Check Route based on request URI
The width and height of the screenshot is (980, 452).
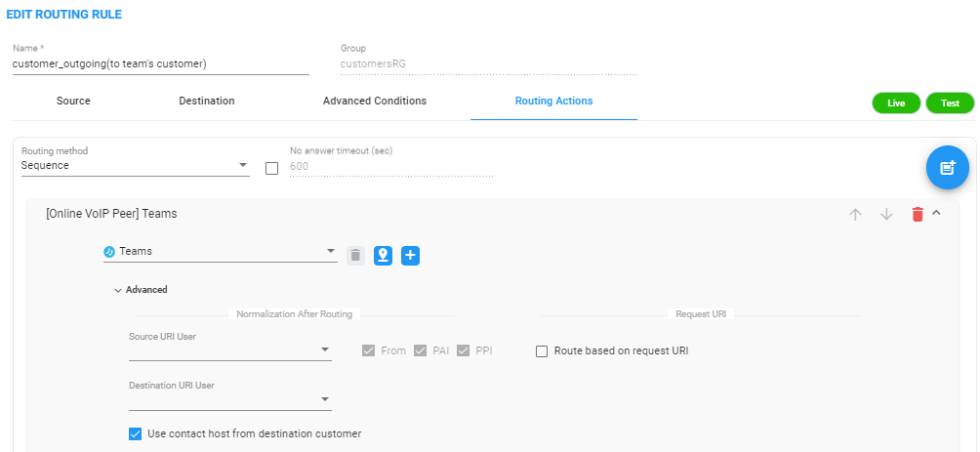tap(542, 351)
